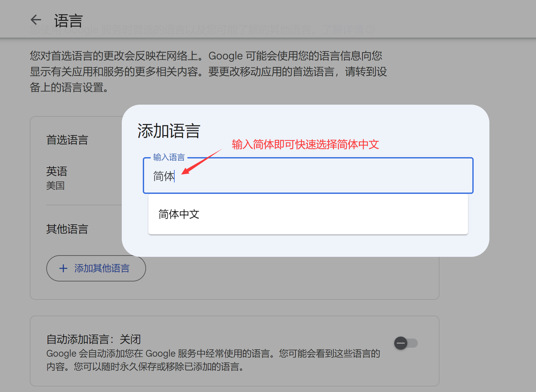Click the red annotation text 输入简体即可快速选择简体中文
Viewport: 536px width, 392px height.
click(x=305, y=144)
